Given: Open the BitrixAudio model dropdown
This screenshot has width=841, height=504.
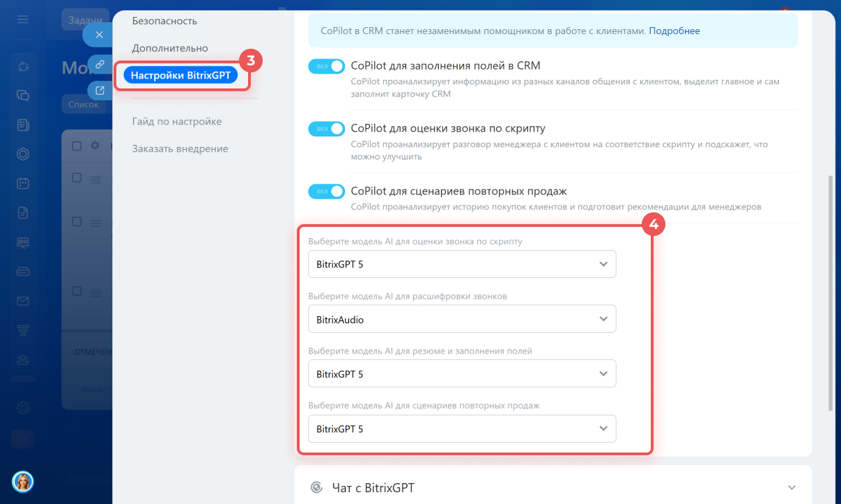Looking at the screenshot, I should click(x=462, y=320).
